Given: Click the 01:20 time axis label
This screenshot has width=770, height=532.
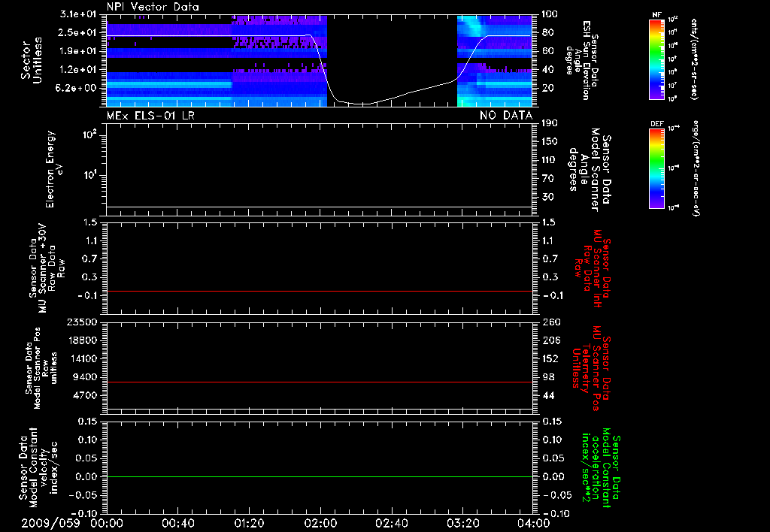Looking at the screenshot, I should point(249,523).
